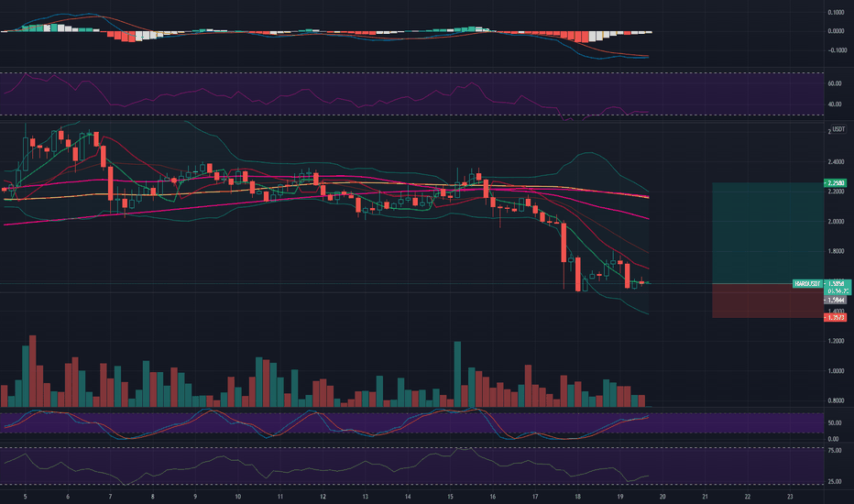Open the USDT currency selector on price axis
This screenshot has height=504, width=854.
pos(838,129)
